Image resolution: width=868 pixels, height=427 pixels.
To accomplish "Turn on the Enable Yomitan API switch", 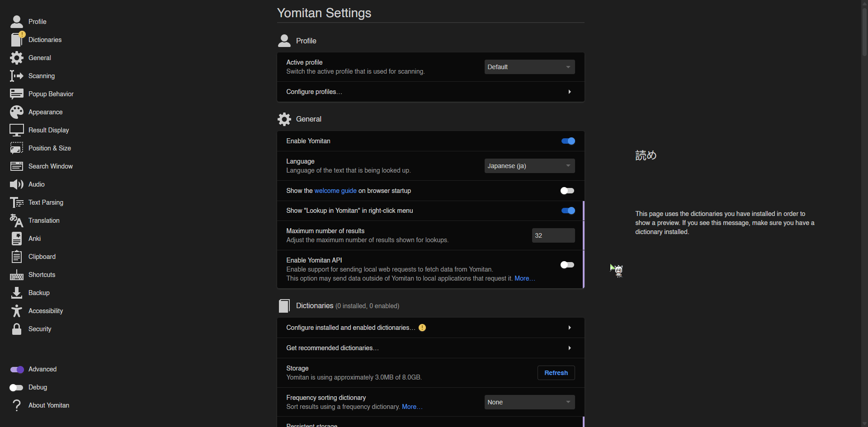I will click(568, 265).
